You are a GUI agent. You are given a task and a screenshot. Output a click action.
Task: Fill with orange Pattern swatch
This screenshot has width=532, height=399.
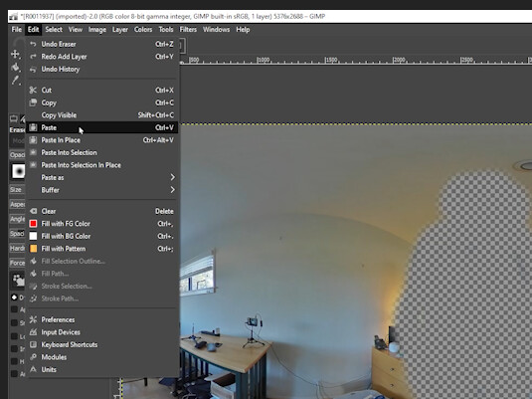click(x=33, y=249)
